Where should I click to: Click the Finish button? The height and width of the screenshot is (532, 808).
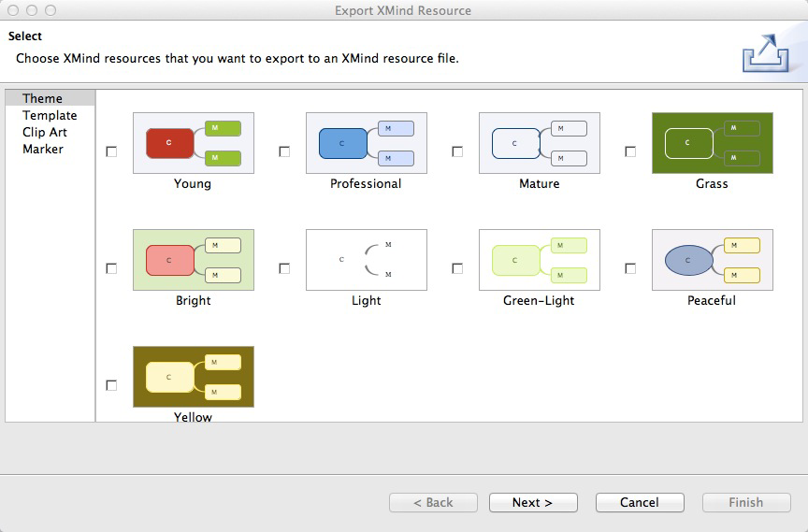pyautogui.click(x=746, y=503)
